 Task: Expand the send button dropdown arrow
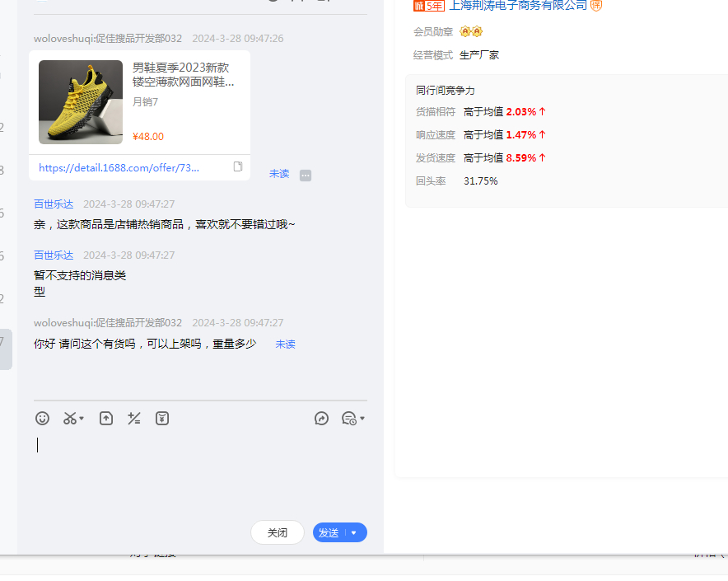[354, 533]
